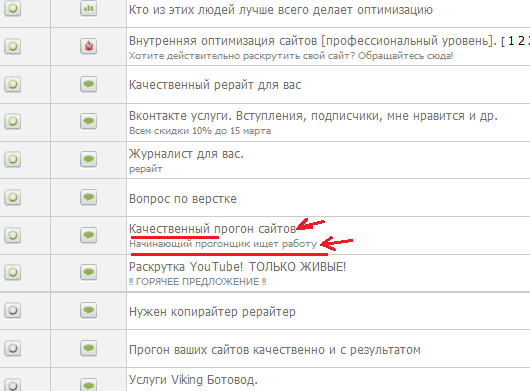Click speech bubble icon for 'Качественный прогон сайтов'

tap(89, 235)
